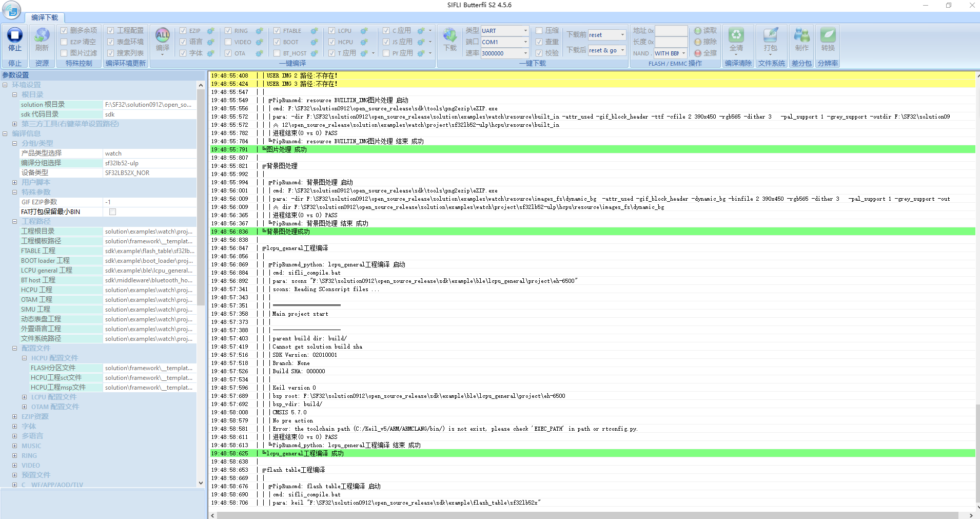Click the 地址 0x address input field
This screenshot has height=519, width=980.
click(x=671, y=31)
